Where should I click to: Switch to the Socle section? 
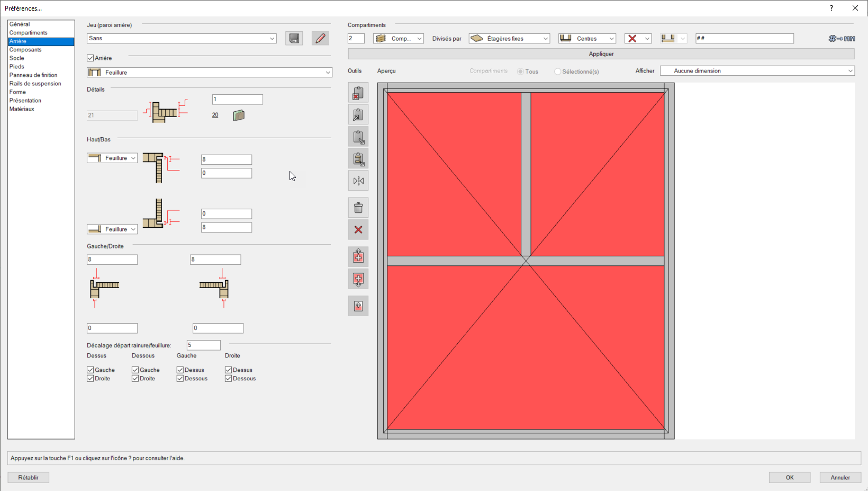pyautogui.click(x=17, y=58)
